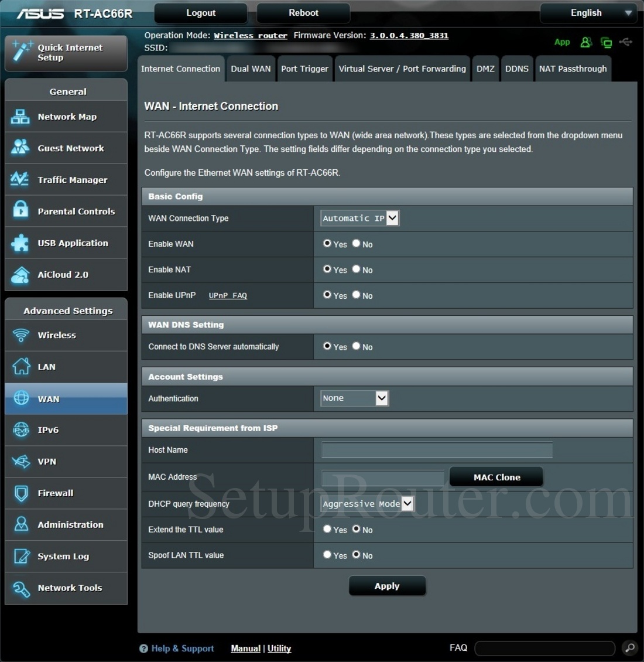Open the NAT Passthrough tab

(x=573, y=69)
